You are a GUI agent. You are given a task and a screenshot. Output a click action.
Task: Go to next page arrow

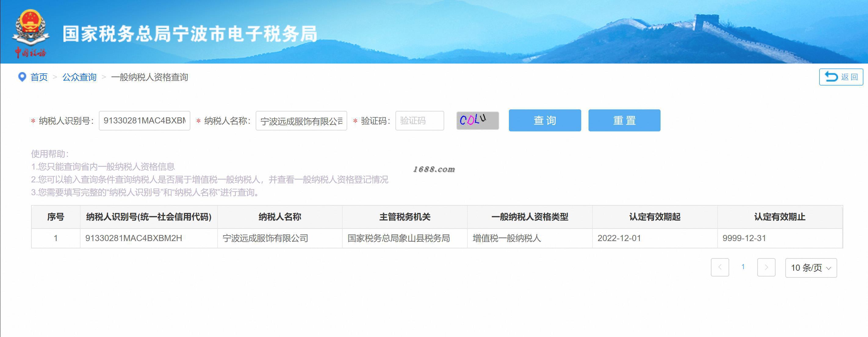click(x=766, y=268)
